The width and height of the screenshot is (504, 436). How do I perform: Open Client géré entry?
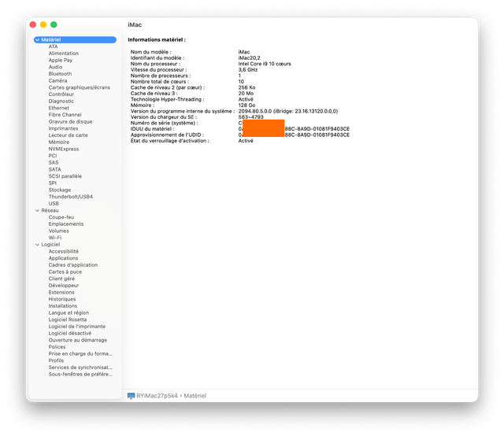pos(61,279)
